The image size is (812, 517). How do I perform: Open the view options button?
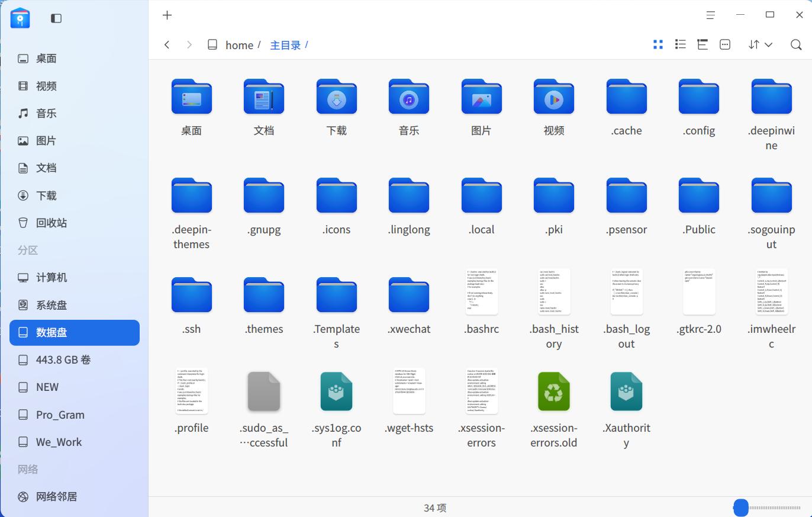pos(725,44)
